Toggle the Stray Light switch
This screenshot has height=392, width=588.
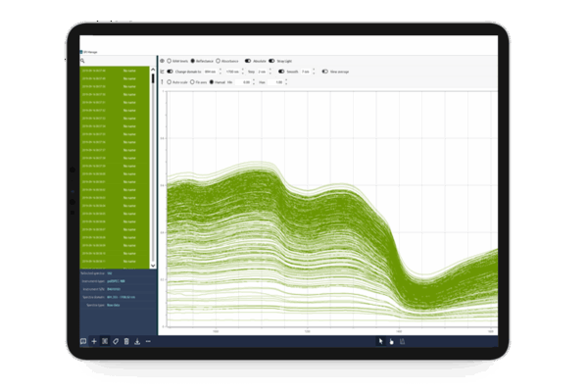click(x=271, y=60)
